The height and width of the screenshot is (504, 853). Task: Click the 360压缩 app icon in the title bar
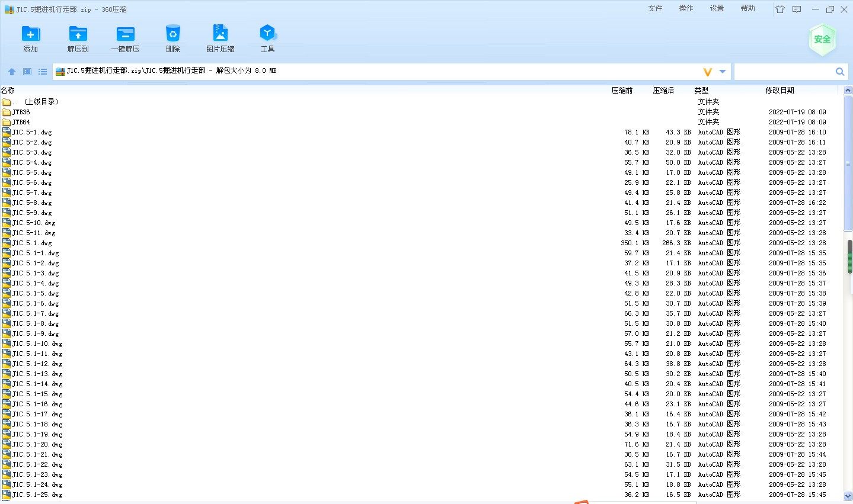[x=9, y=9]
